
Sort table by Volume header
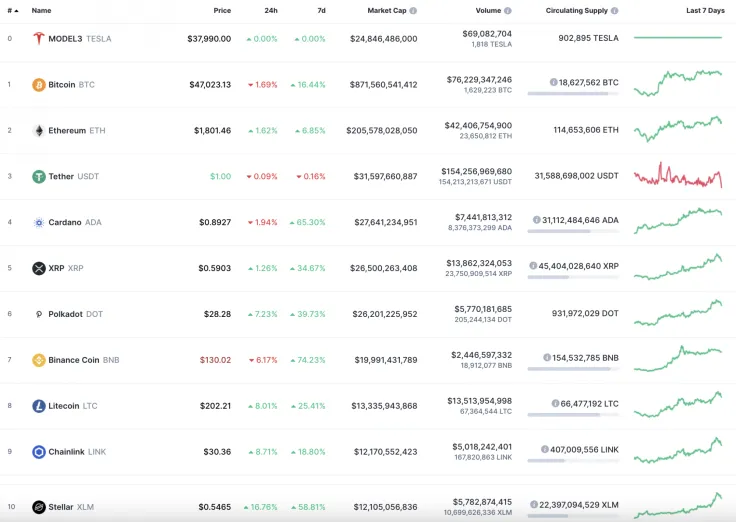pyautogui.click(x=488, y=10)
